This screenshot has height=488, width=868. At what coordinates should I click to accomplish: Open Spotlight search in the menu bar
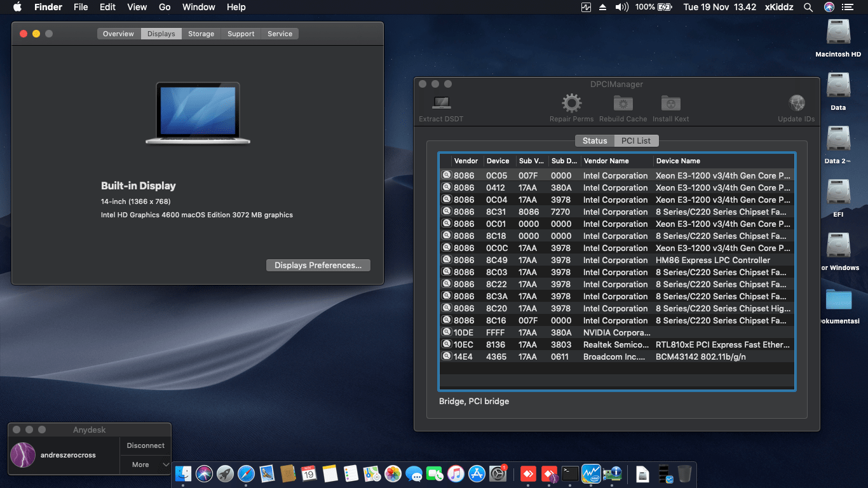coord(808,7)
